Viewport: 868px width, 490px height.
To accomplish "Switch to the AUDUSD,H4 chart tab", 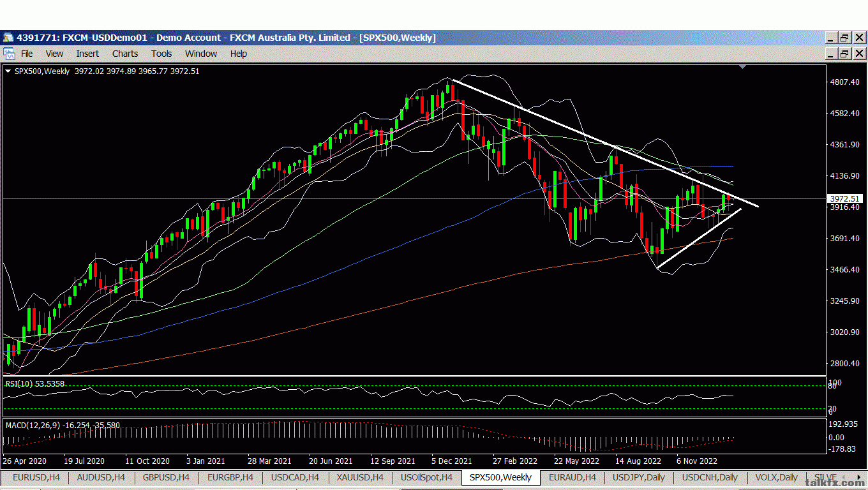I will click(100, 477).
